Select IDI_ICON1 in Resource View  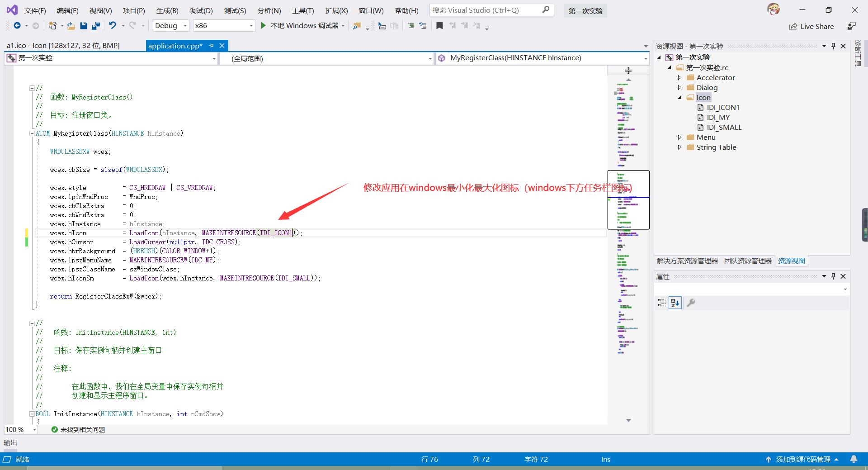tap(723, 107)
